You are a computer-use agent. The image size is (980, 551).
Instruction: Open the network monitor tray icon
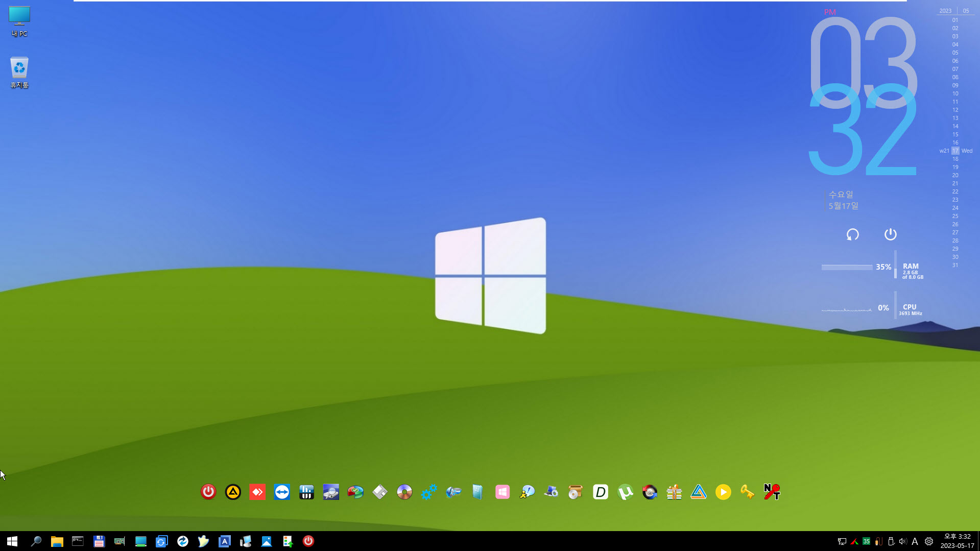(x=842, y=541)
